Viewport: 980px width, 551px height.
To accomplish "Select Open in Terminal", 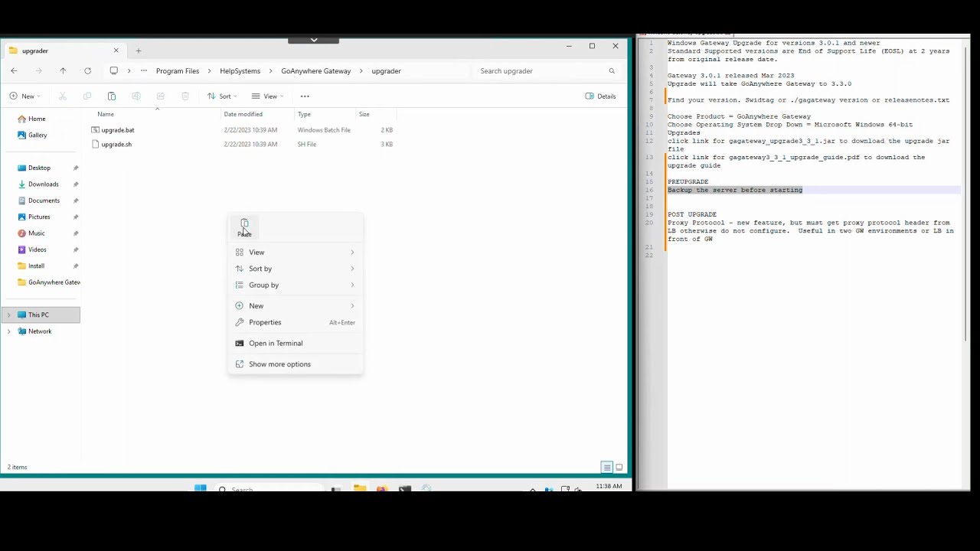I will point(296,343).
